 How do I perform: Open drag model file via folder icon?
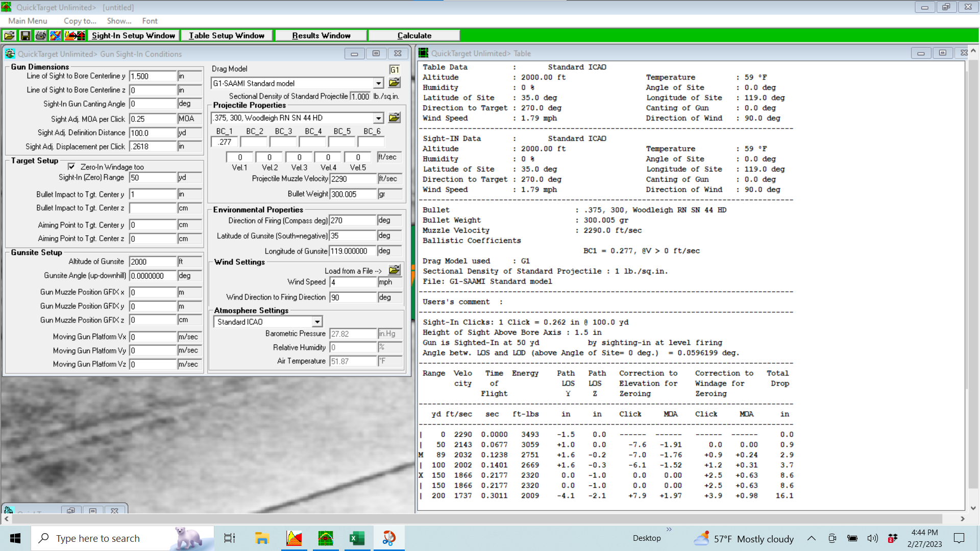pos(395,83)
